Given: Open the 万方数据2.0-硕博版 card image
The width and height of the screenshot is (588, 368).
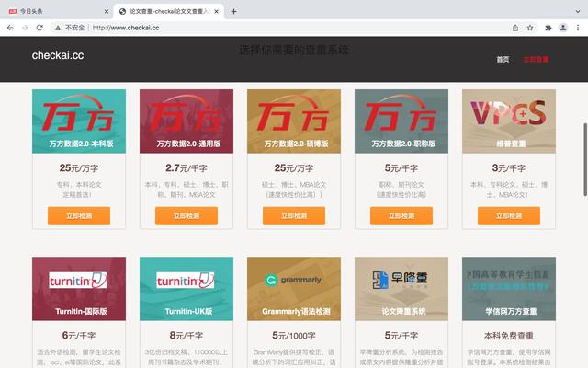Looking at the screenshot, I should 294,121.
